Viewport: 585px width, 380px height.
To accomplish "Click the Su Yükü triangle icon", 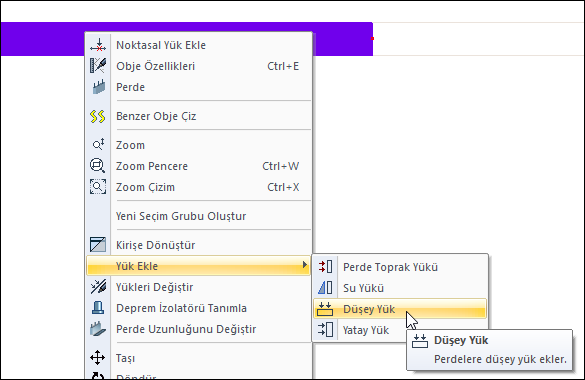I will [x=325, y=288].
